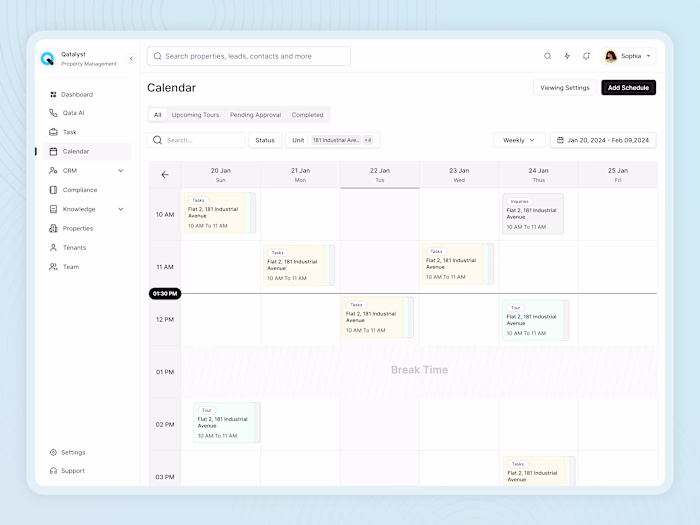Image resolution: width=700 pixels, height=525 pixels.
Task: Open the Status filter dropdown
Action: [265, 140]
